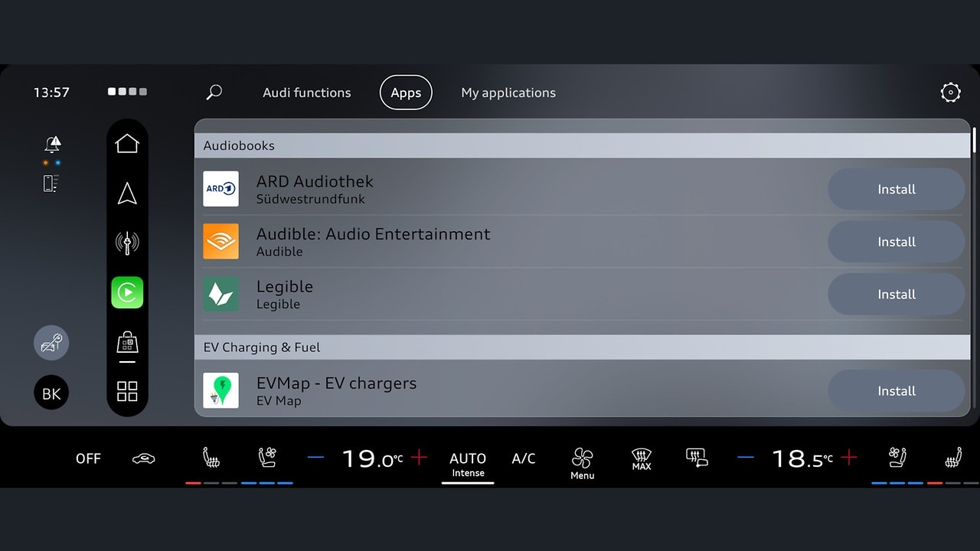Install Audible: Audio Entertainment app

point(896,242)
